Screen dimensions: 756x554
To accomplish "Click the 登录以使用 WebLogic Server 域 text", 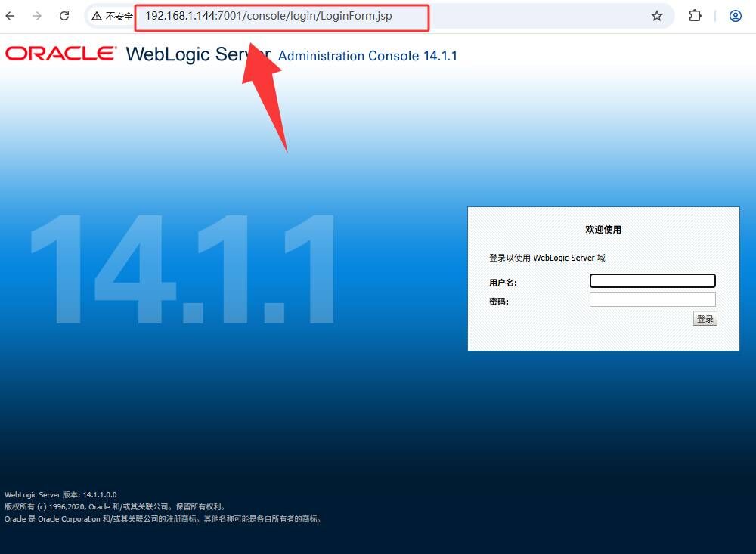I will click(547, 258).
